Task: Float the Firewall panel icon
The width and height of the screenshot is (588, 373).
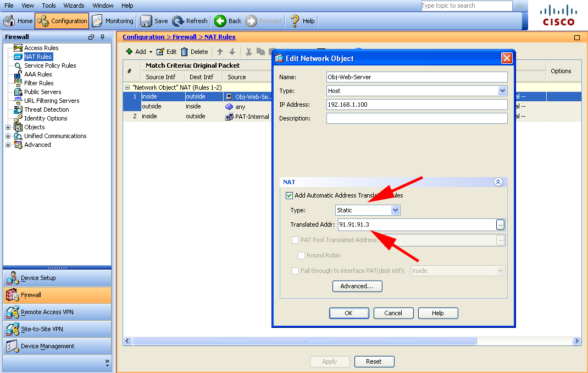Action: point(91,37)
